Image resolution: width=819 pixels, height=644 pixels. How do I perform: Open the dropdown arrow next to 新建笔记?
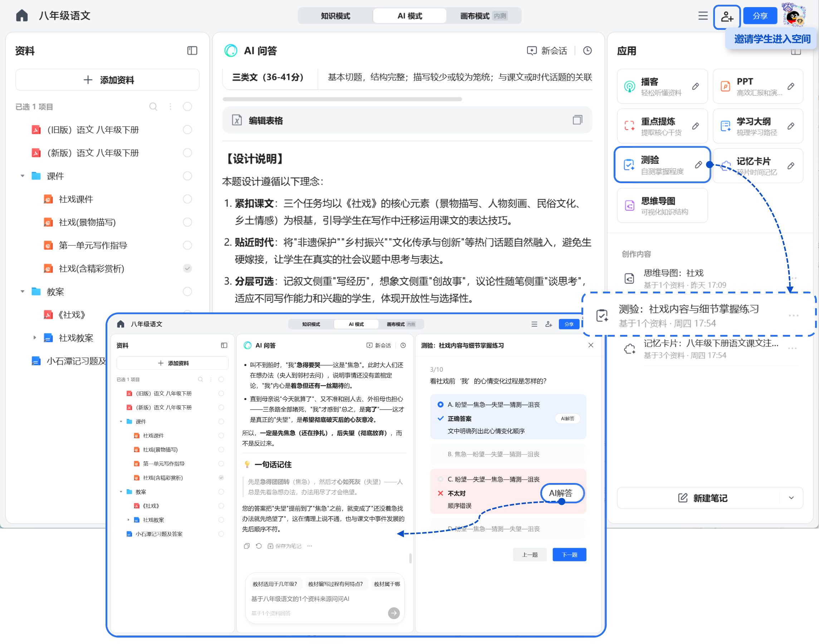(x=792, y=498)
